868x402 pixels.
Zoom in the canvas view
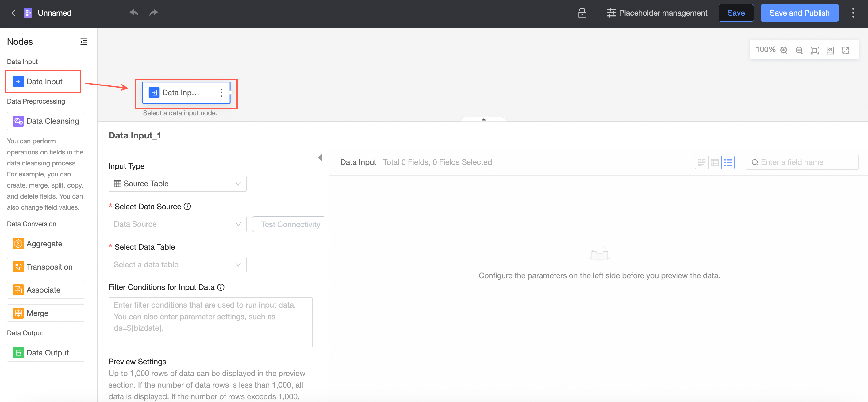784,50
